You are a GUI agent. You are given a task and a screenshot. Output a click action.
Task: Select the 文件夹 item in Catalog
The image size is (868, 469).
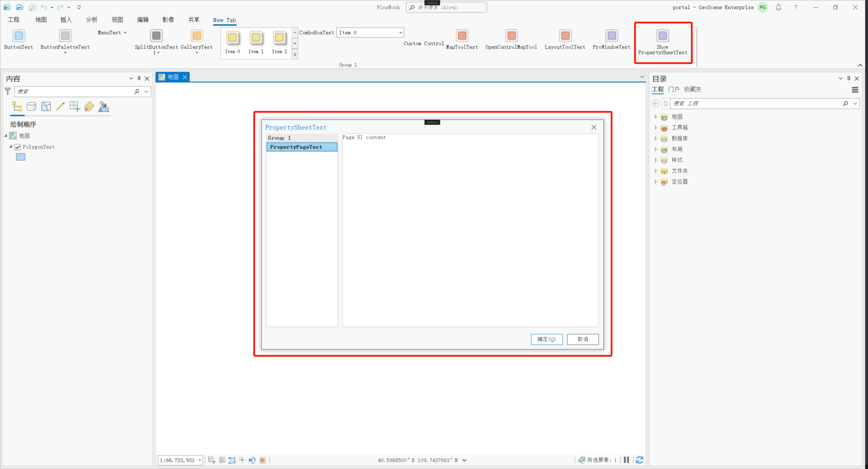pos(680,171)
